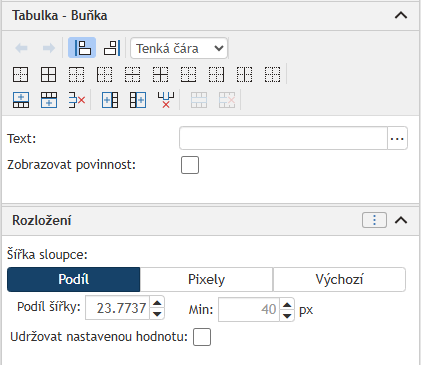Open the Tenká čára line style dropdown
421x365 pixels.
tap(179, 48)
